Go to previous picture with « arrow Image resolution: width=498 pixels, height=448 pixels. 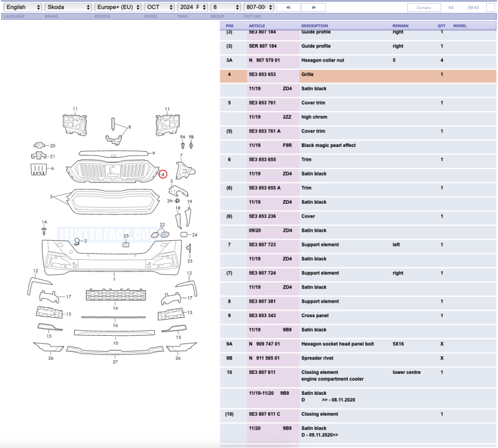tap(288, 7)
